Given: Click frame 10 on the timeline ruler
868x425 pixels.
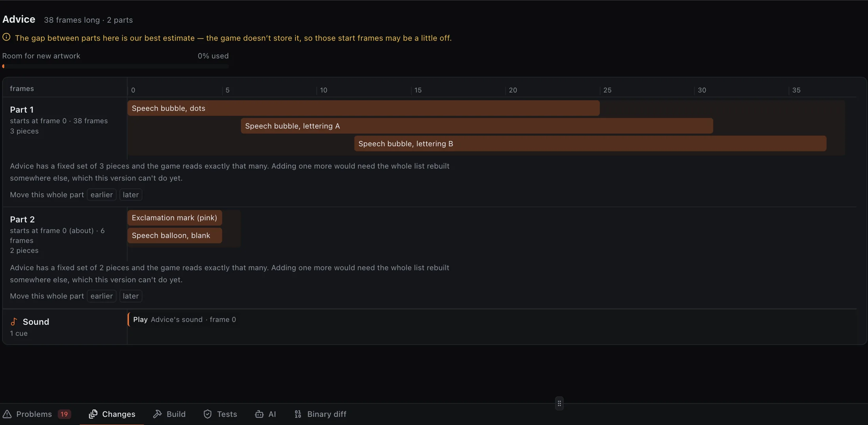Looking at the screenshot, I should coord(324,90).
